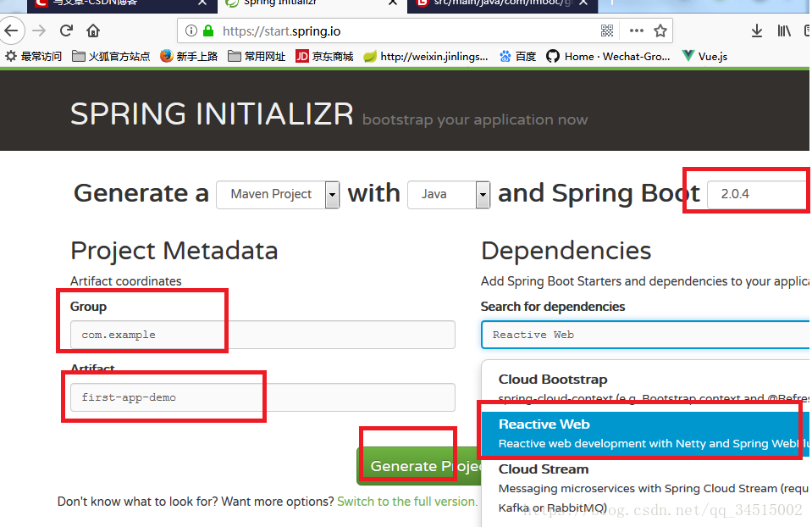Viewport: 812px width, 527px height.
Task: Click the Artifact field first-app-demo
Action: click(x=262, y=397)
